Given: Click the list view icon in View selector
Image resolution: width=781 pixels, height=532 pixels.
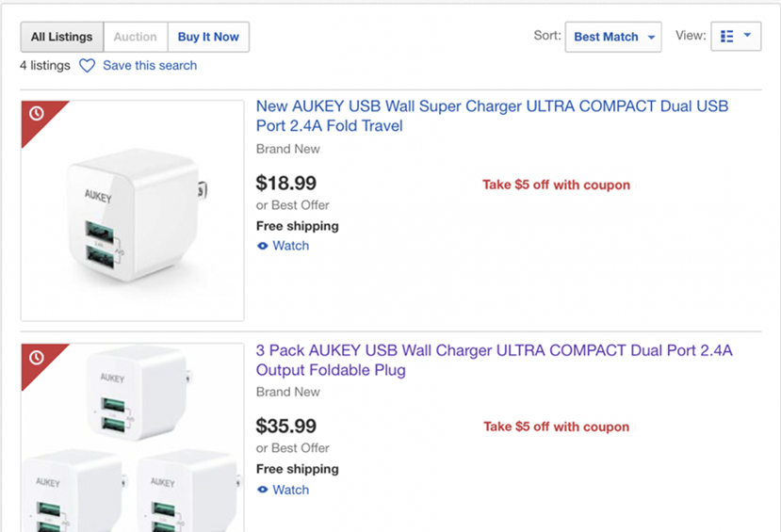Looking at the screenshot, I should pyautogui.click(x=726, y=37).
